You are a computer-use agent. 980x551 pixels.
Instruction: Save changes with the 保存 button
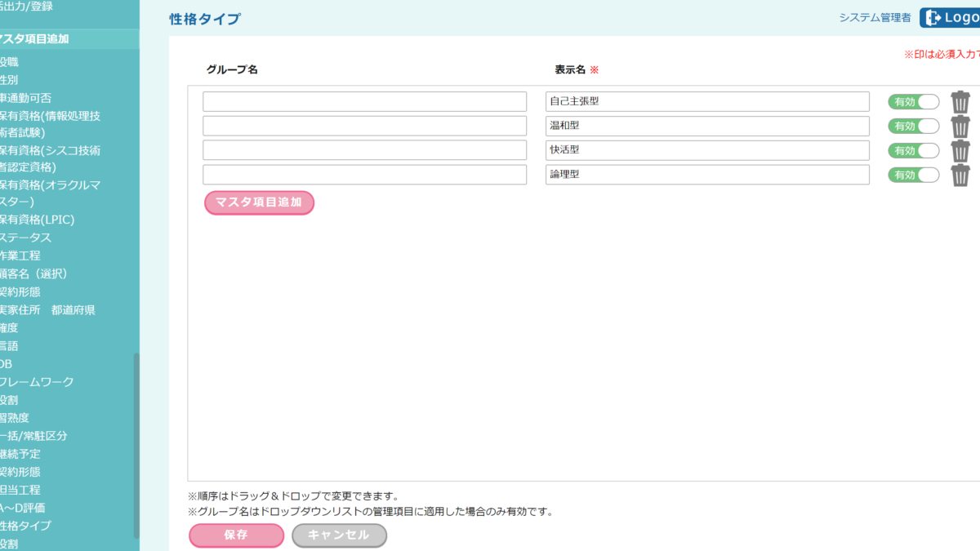pyautogui.click(x=236, y=535)
